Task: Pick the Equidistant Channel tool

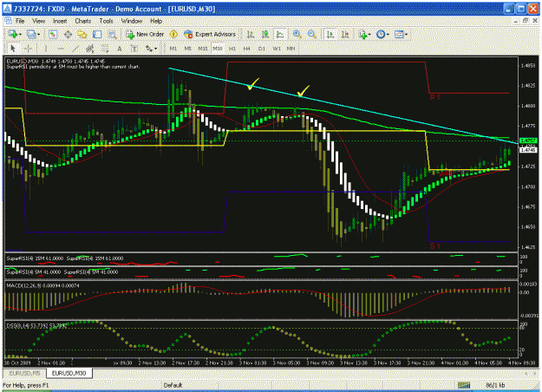Action: 90,49
